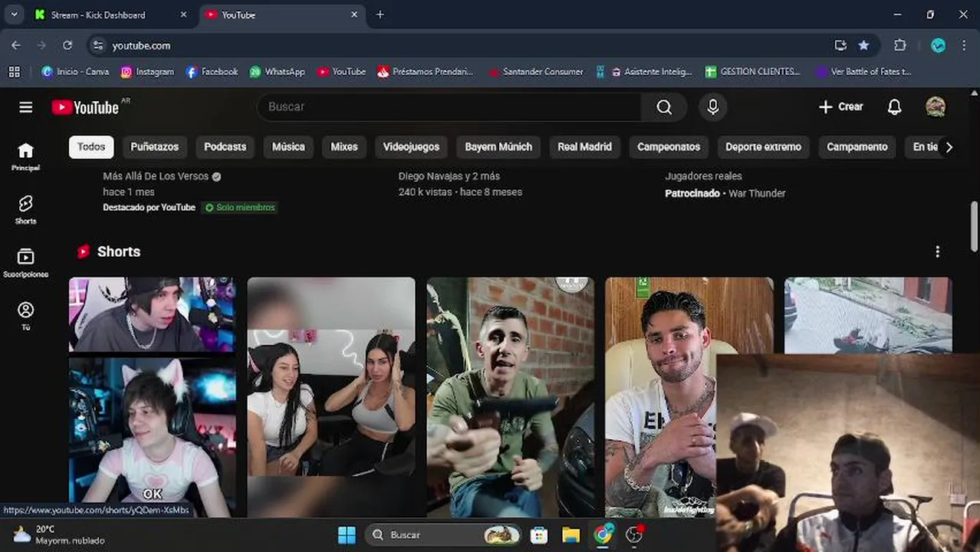
Task: Open the short with man in green shirt
Action: point(510,396)
